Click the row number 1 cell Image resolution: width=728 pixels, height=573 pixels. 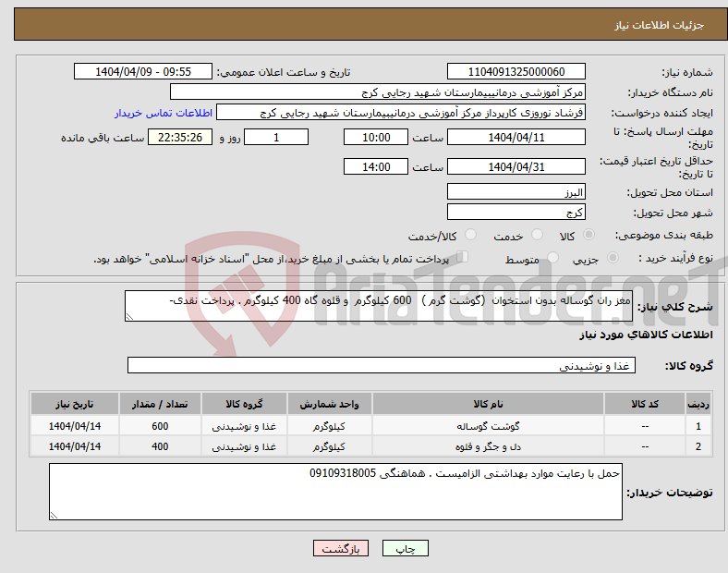click(698, 426)
